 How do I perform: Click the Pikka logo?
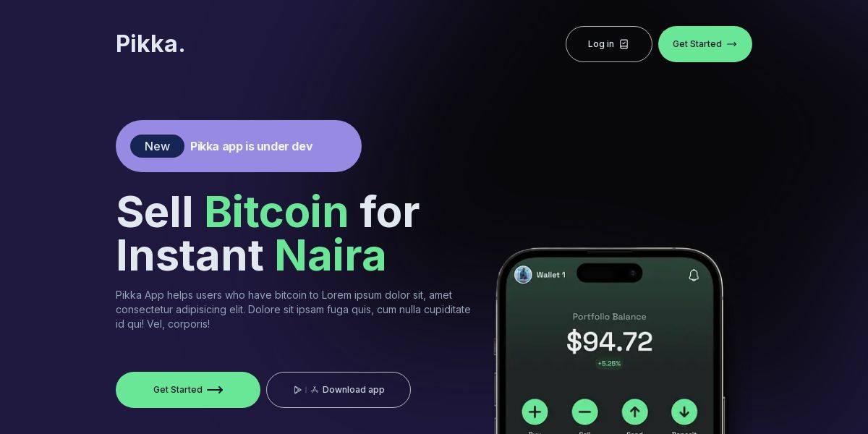tap(150, 44)
